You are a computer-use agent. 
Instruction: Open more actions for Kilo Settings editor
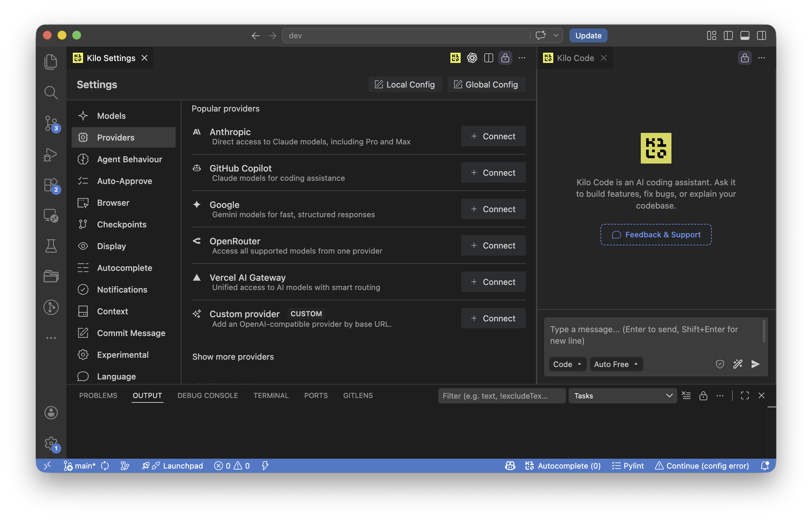(x=522, y=58)
